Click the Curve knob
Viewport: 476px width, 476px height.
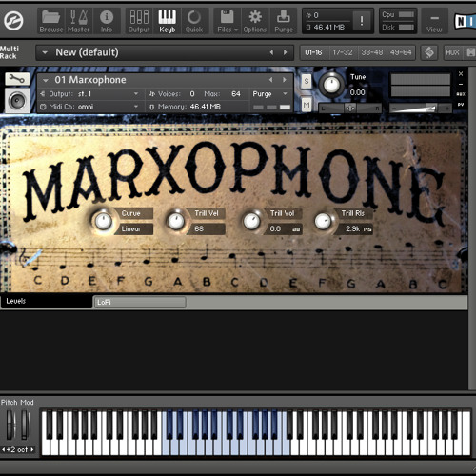click(x=103, y=221)
